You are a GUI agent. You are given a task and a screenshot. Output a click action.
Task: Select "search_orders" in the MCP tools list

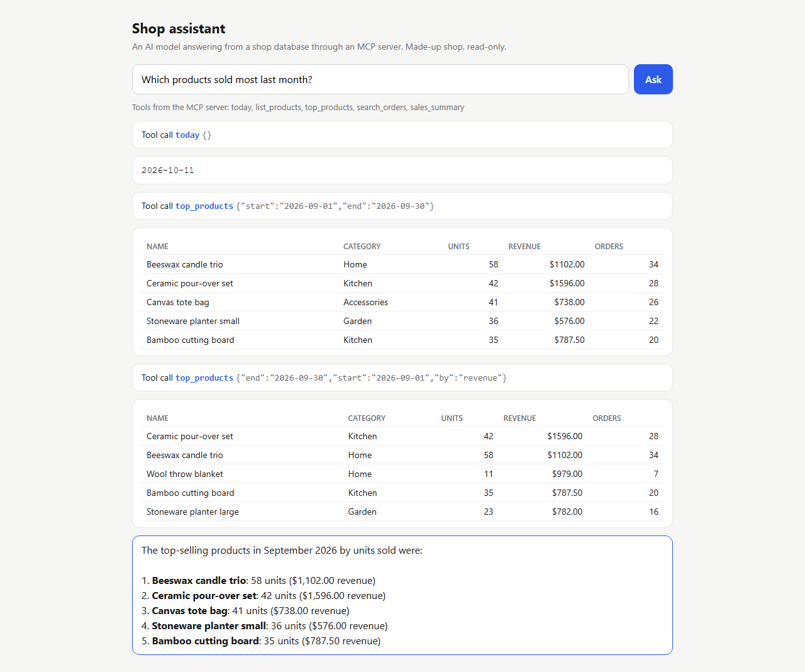pos(382,107)
